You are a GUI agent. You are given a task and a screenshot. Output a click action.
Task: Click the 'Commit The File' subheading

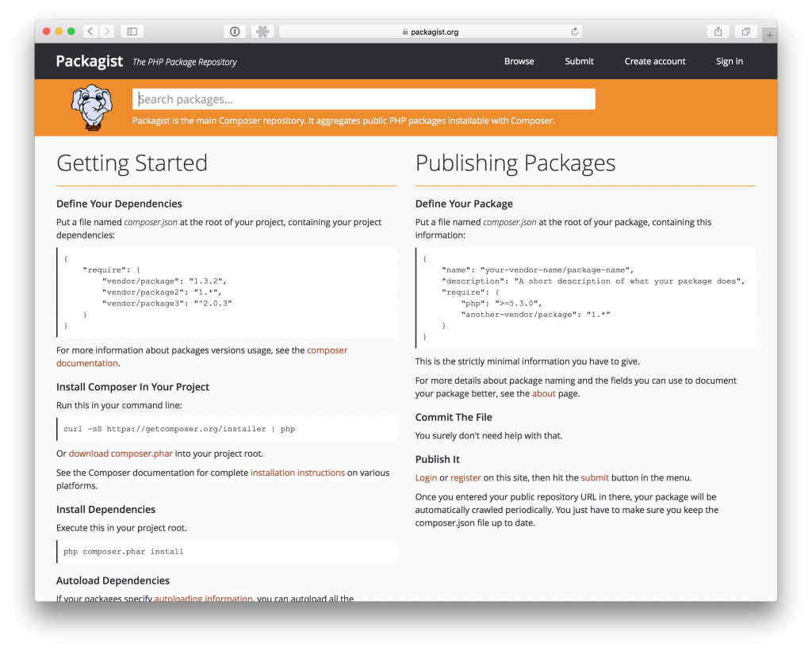coord(454,417)
